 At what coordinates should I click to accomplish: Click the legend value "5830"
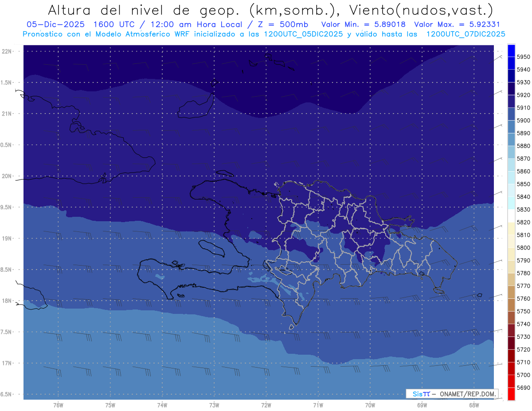coord(523,209)
